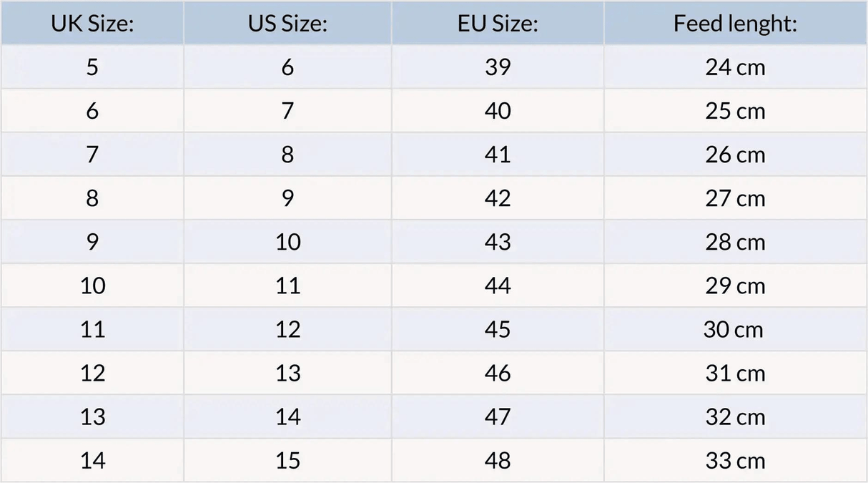868x483 pixels.
Task: Click the 33 cm foot length cell
Action: pyautogui.click(x=735, y=460)
